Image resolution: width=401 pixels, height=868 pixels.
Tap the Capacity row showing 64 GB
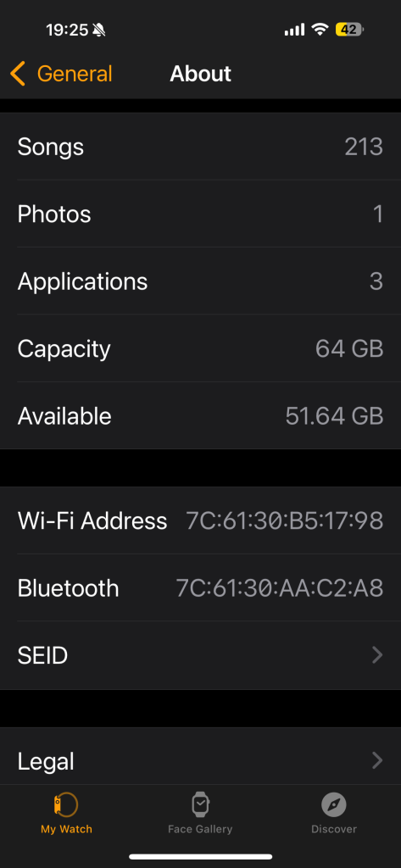[x=200, y=348]
